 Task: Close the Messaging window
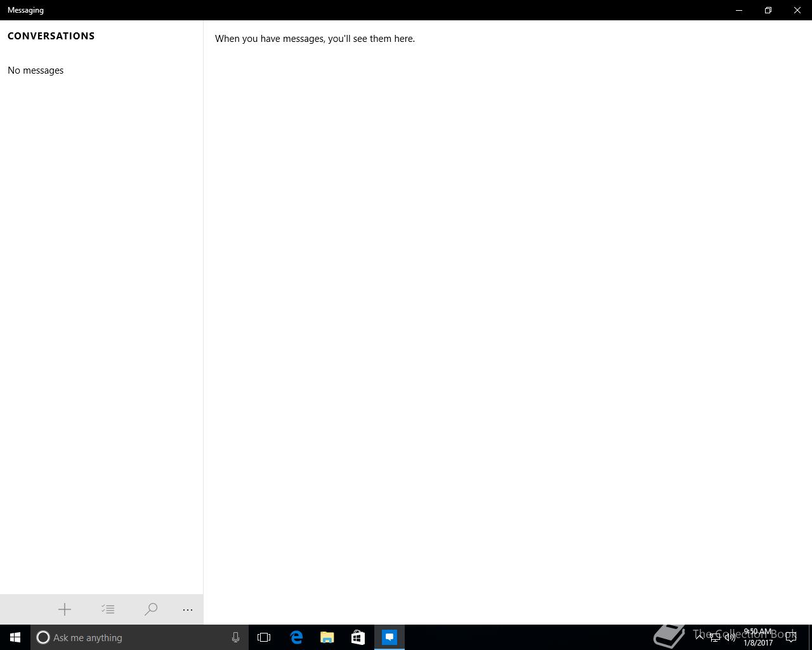point(797,10)
